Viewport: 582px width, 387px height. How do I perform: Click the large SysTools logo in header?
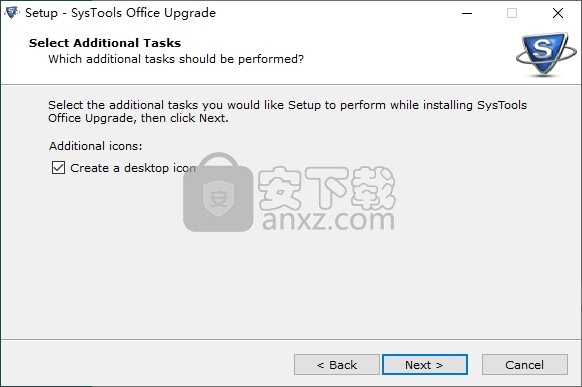click(x=546, y=54)
